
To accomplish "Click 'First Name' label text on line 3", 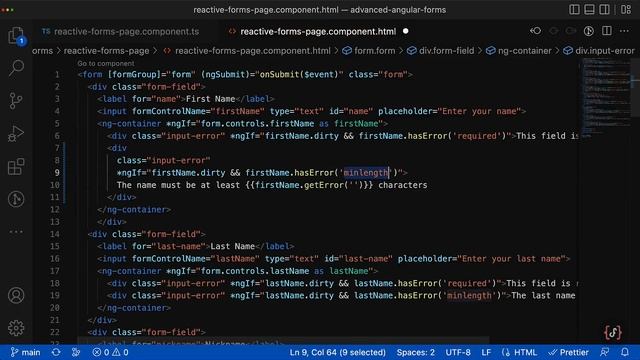I will 210,99.
